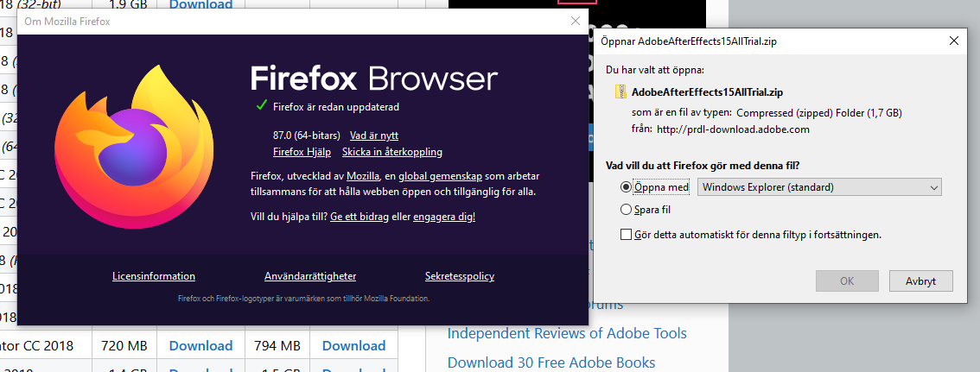Click Skicka in återkoppling link

coord(392,152)
